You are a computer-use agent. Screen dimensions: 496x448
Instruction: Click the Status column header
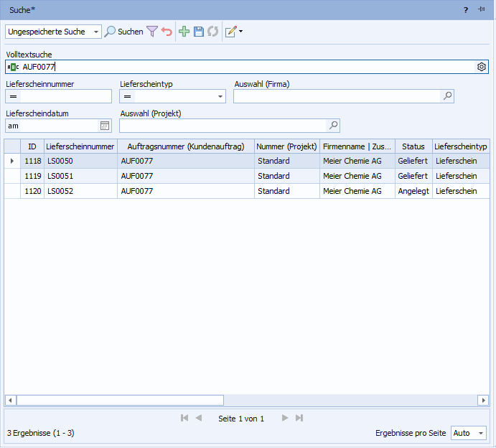coord(413,146)
